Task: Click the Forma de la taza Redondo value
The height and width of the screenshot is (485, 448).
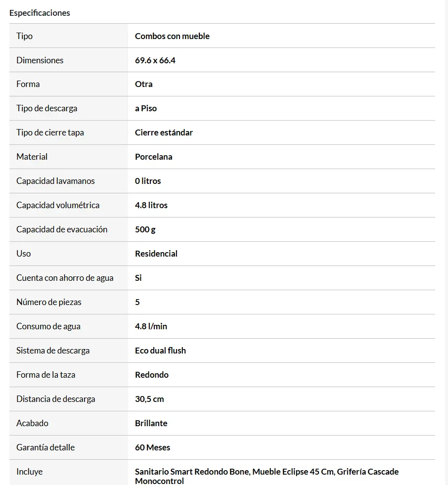Action: (x=152, y=375)
